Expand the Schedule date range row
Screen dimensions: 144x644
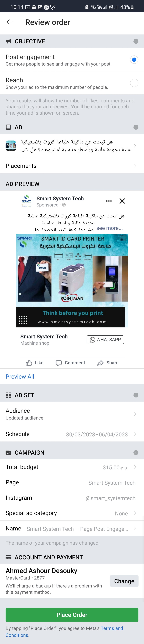(72, 434)
